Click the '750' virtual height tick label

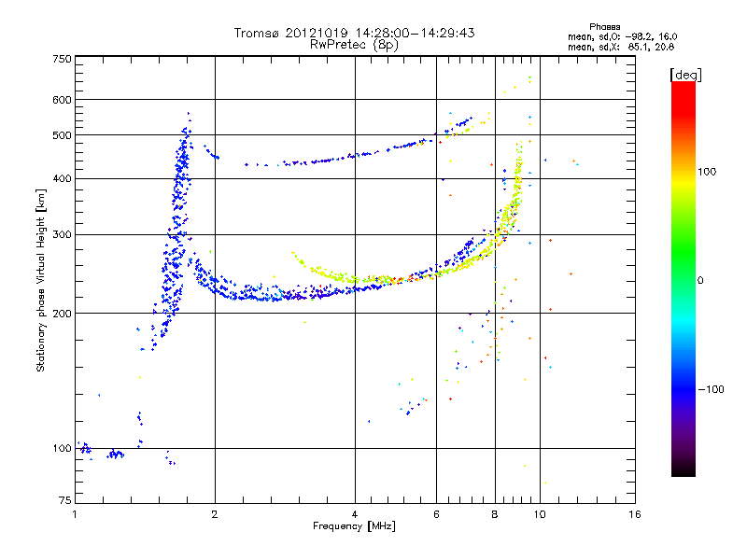coord(62,59)
